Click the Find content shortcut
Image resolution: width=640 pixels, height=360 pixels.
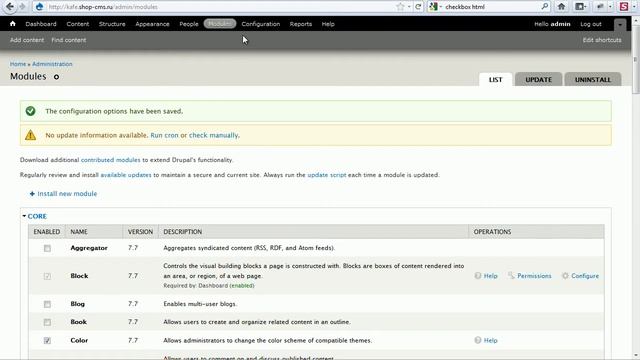tap(69, 40)
